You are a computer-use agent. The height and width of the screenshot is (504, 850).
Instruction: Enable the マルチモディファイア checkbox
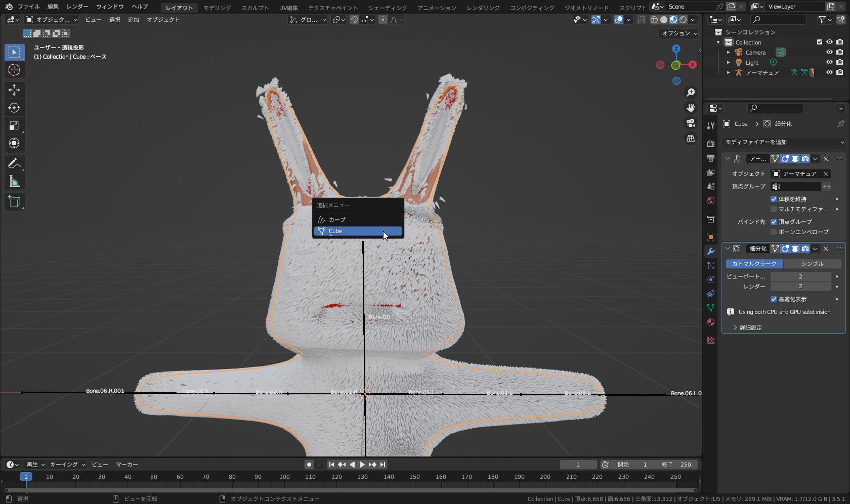tap(774, 209)
